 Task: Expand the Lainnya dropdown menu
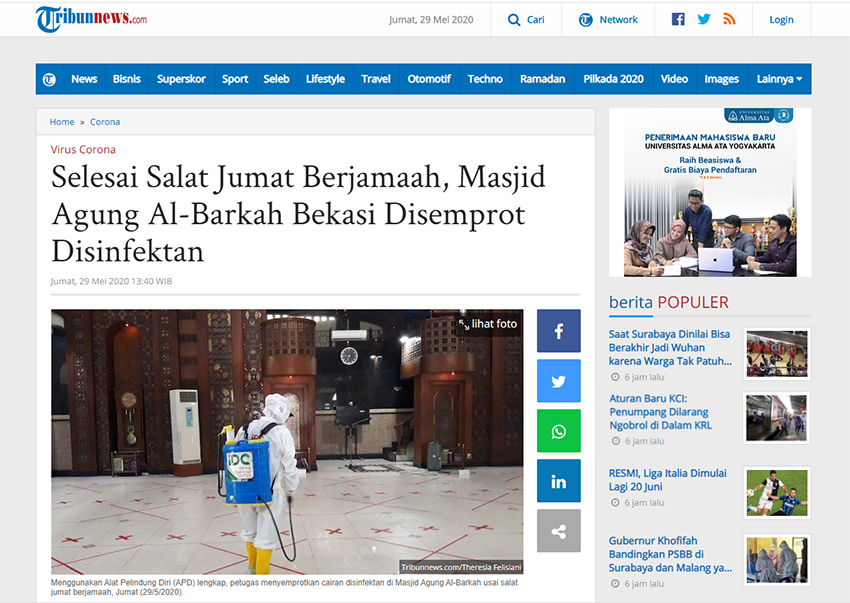[x=779, y=79]
